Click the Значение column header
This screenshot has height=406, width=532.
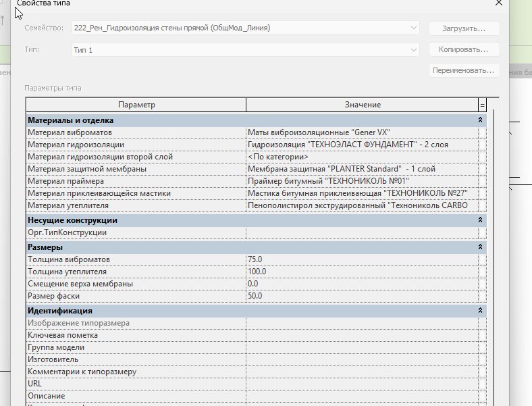point(362,105)
